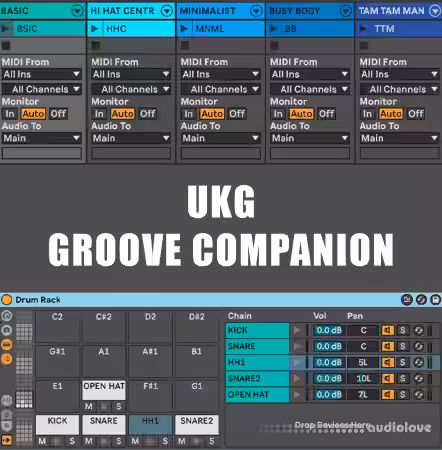Deactivate the SNARE2 chain speaker button
The height and width of the screenshot is (450, 442).
point(387,378)
